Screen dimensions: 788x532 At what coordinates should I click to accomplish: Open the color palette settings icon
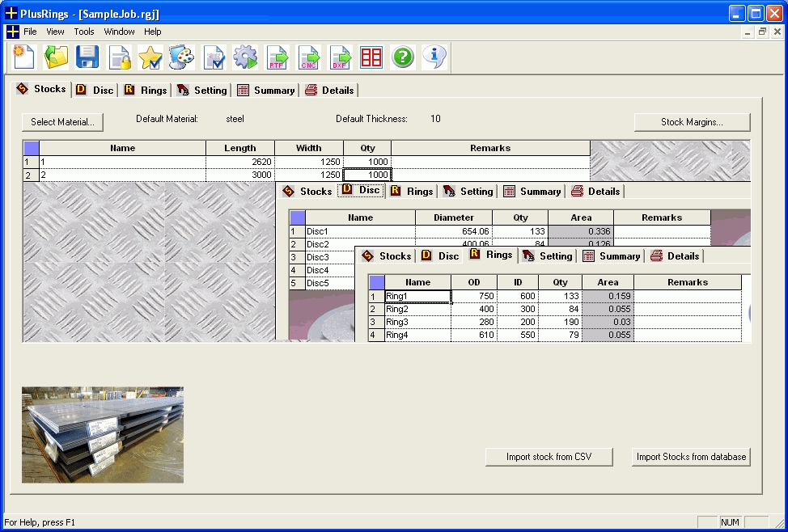click(x=182, y=57)
